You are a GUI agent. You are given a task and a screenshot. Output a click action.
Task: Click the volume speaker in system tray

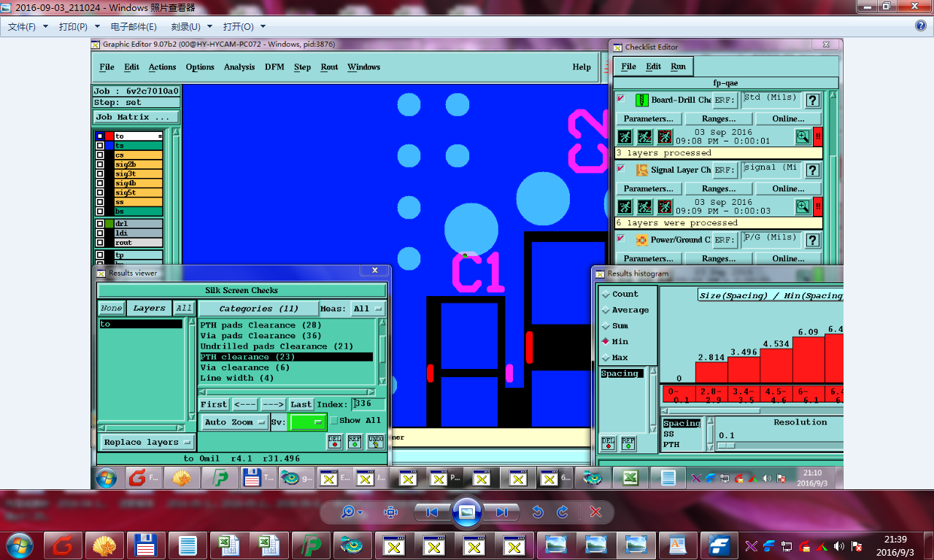point(838,545)
